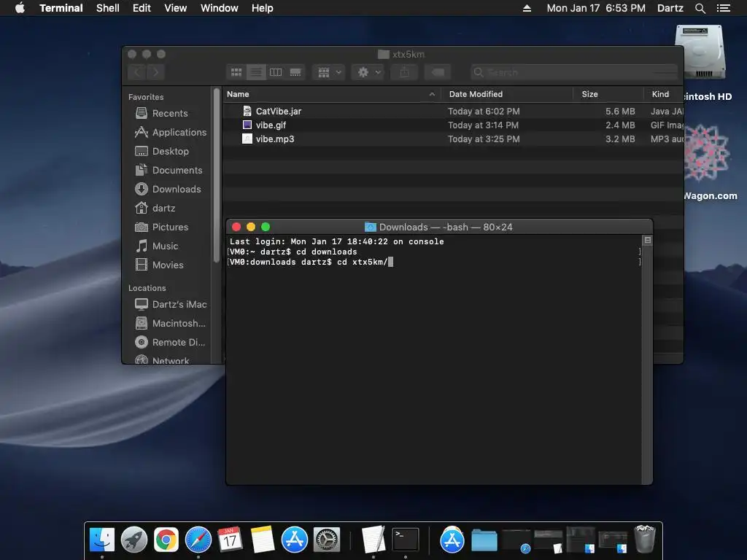Go back in the Finder window
The width and height of the screenshot is (747, 560).
click(x=137, y=72)
